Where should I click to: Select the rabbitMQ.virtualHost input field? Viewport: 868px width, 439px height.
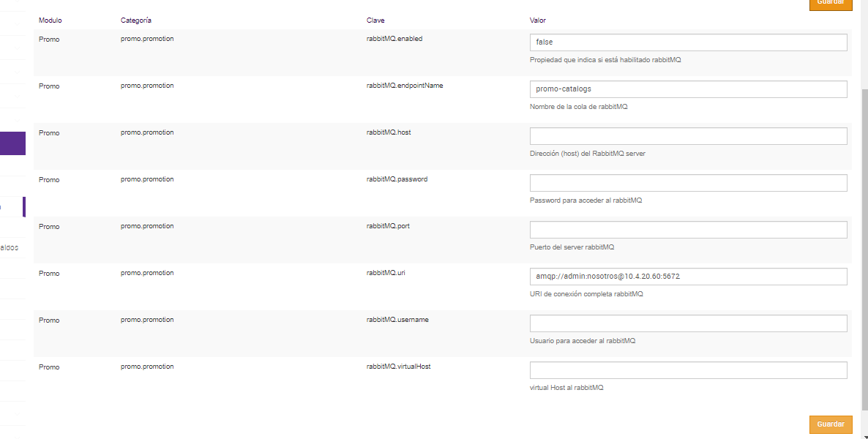pyautogui.click(x=688, y=370)
